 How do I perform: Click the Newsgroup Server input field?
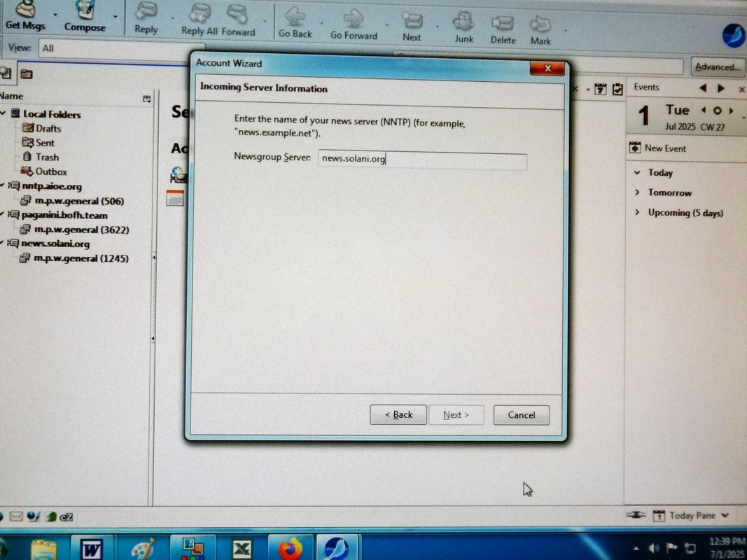click(x=423, y=160)
